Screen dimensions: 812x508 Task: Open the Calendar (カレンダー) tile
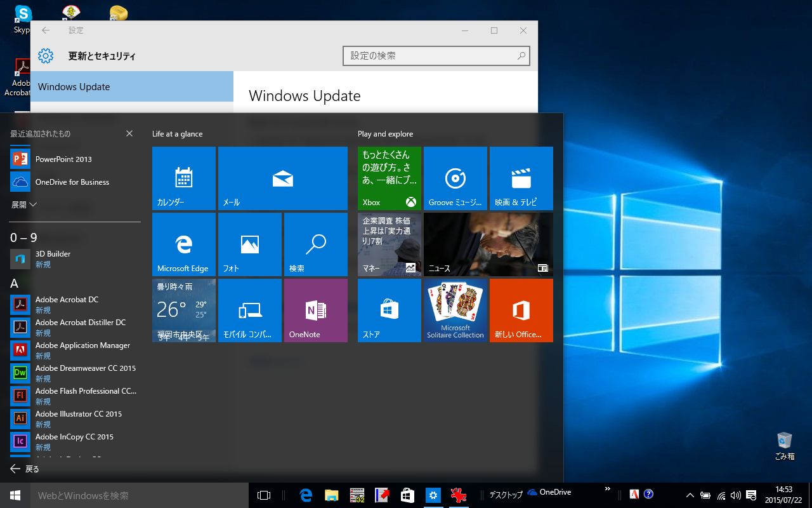[184, 178]
